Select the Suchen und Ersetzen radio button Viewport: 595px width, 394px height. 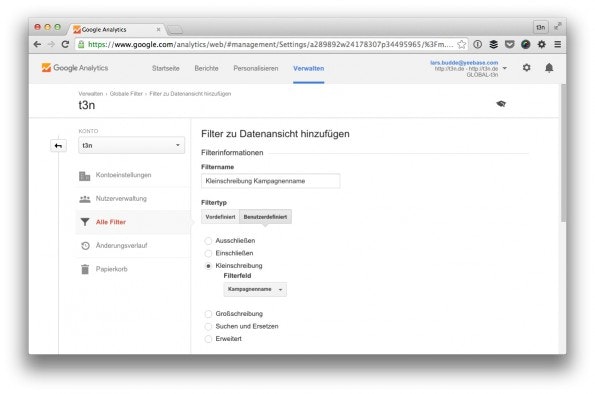pyautogui.click(x=208, y=326)
